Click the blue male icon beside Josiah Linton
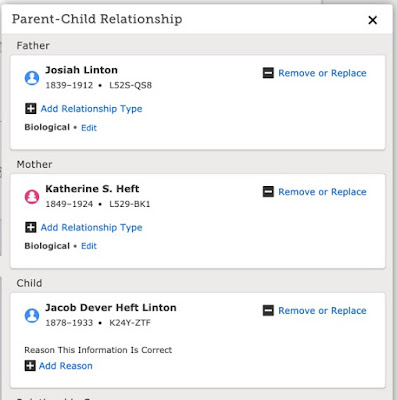 pyautogui.click(x=32, y=78)
